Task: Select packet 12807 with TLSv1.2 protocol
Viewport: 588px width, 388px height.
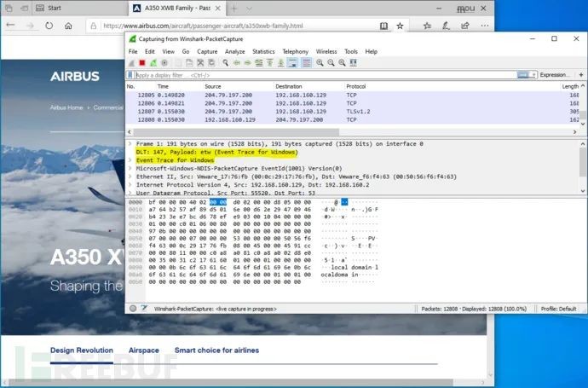Action: [353, 112]
